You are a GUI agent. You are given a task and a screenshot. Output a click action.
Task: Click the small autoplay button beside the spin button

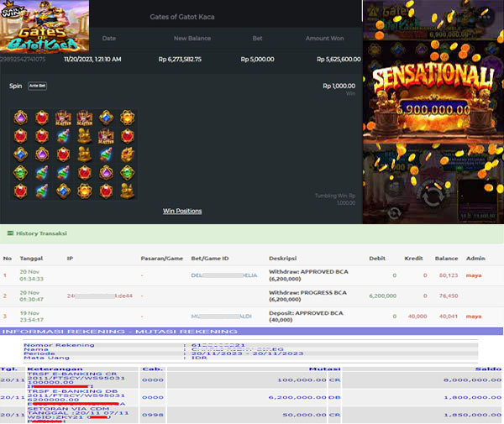point(394,212)
